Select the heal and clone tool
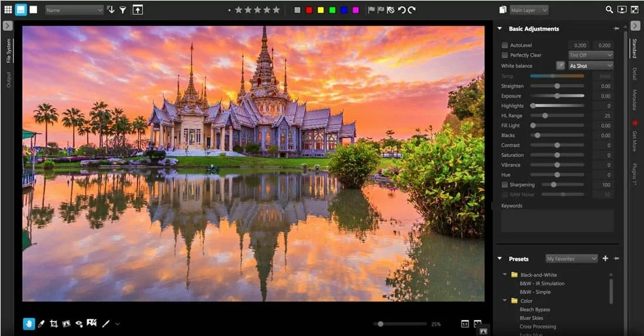 click(92, 323)
